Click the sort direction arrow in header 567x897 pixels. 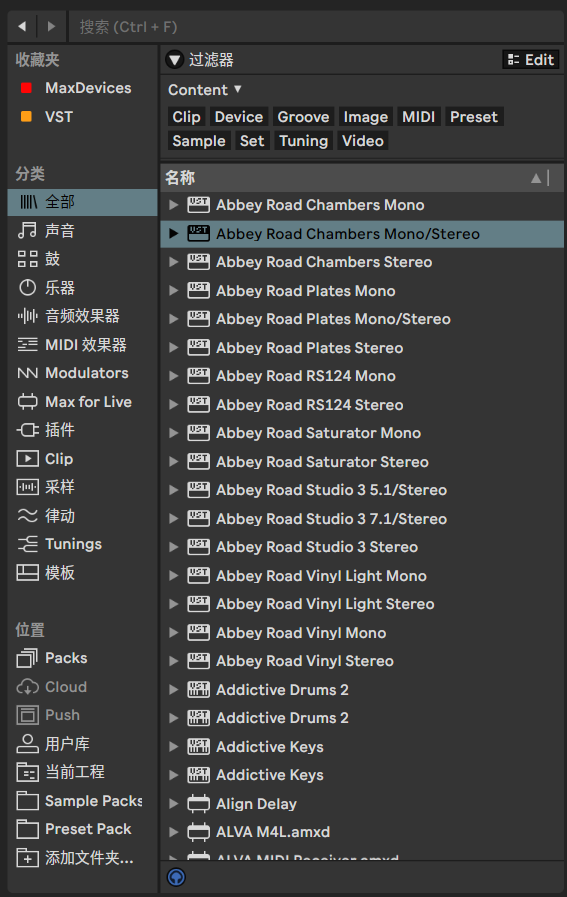(536, 178)
